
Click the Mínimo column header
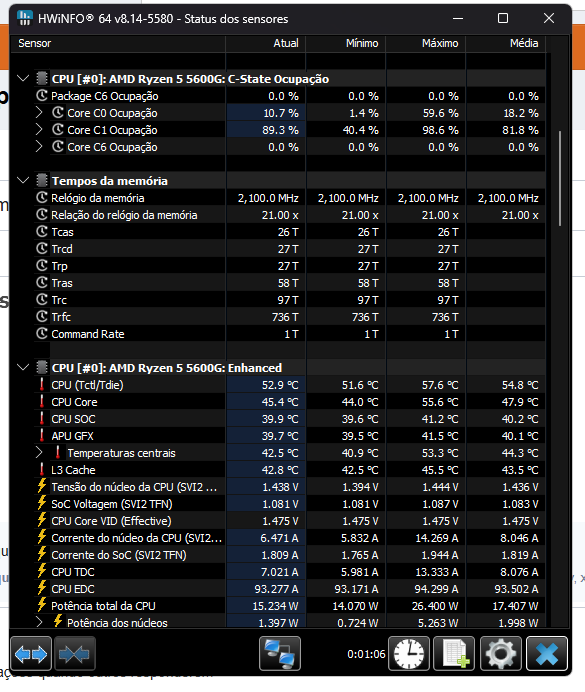[x=346, y=43]
